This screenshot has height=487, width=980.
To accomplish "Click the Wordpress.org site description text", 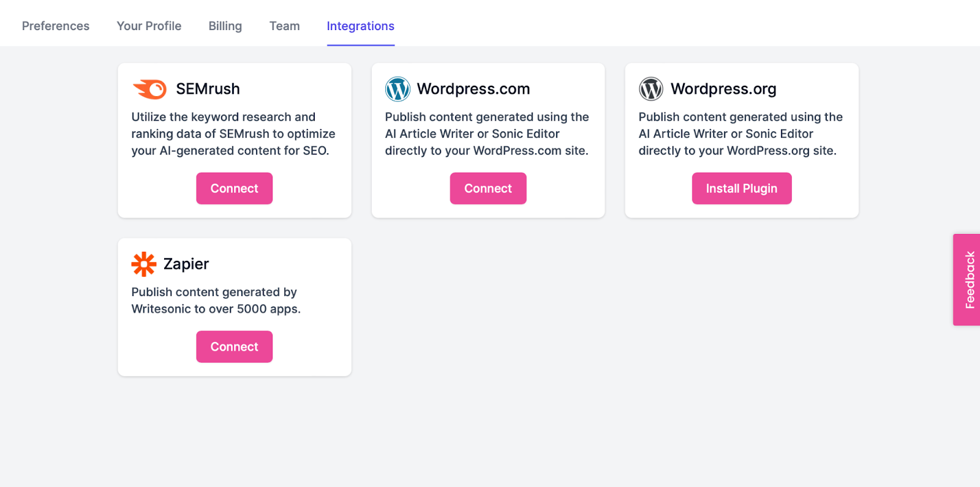I will 741,134.
